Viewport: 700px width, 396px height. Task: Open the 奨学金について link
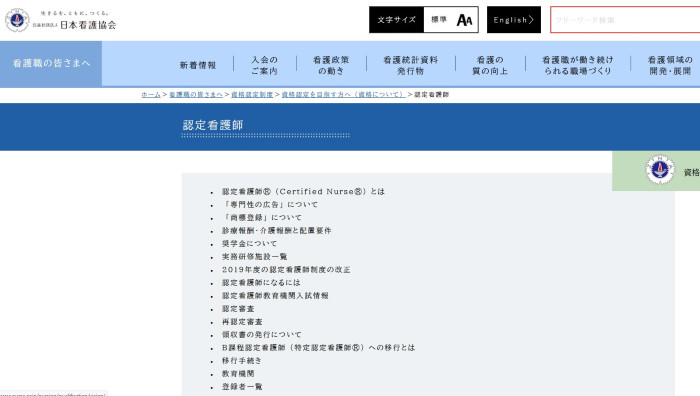click(249, 243)
